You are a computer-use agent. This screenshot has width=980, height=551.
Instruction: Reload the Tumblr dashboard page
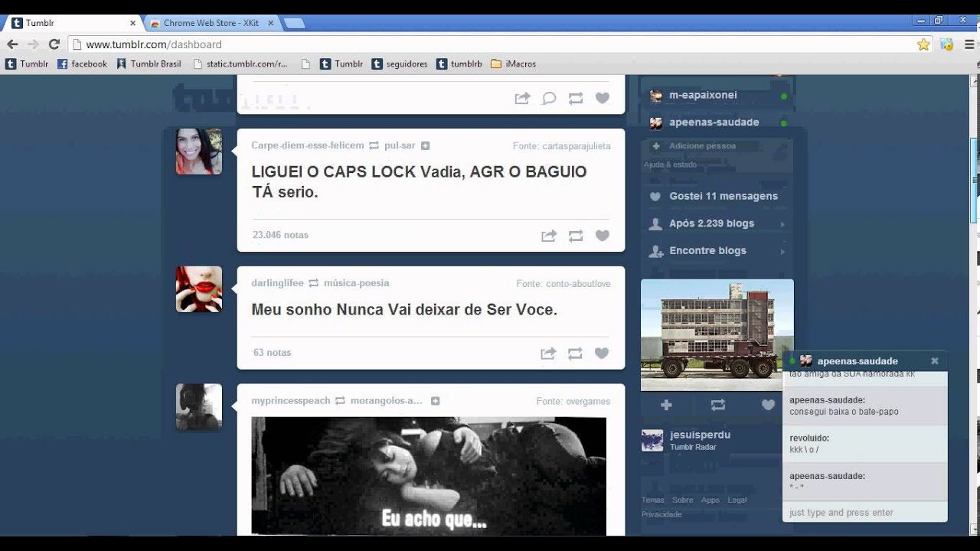pyautogui.click(x=54, y=44)
